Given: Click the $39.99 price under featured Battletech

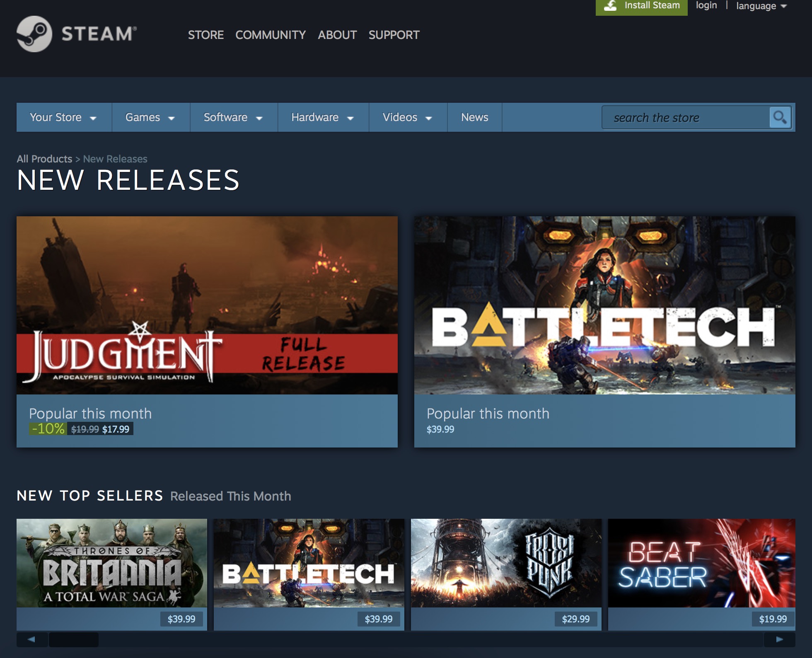Looking at the screenshot, I should [440, 429].
